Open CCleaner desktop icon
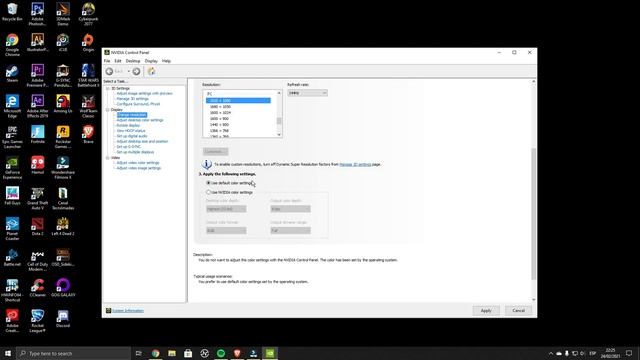640x360 pixels. [x=38, y=288]
